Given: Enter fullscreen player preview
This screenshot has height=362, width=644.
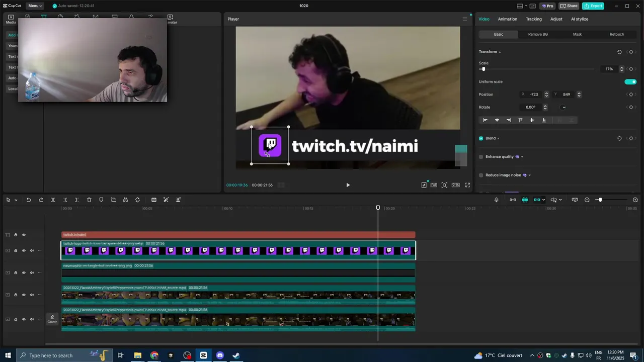Looking at the screenshot, I should click(467, 185).
